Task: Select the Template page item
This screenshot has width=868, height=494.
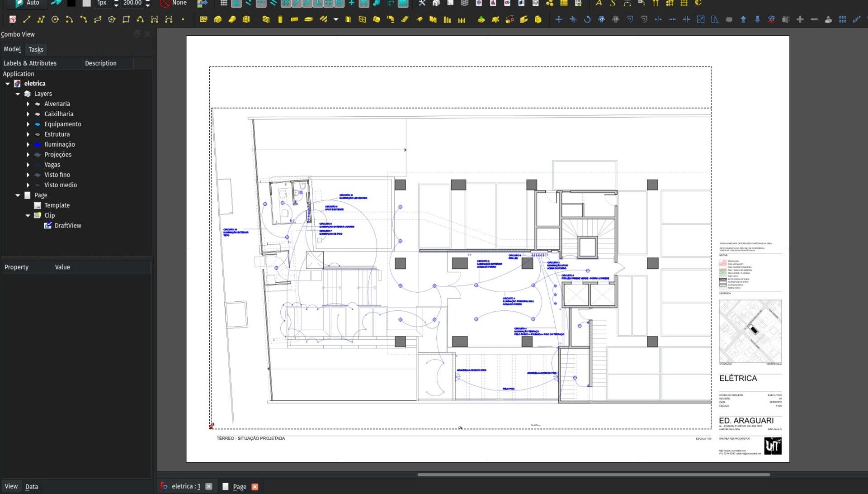Action: (57, 205)
